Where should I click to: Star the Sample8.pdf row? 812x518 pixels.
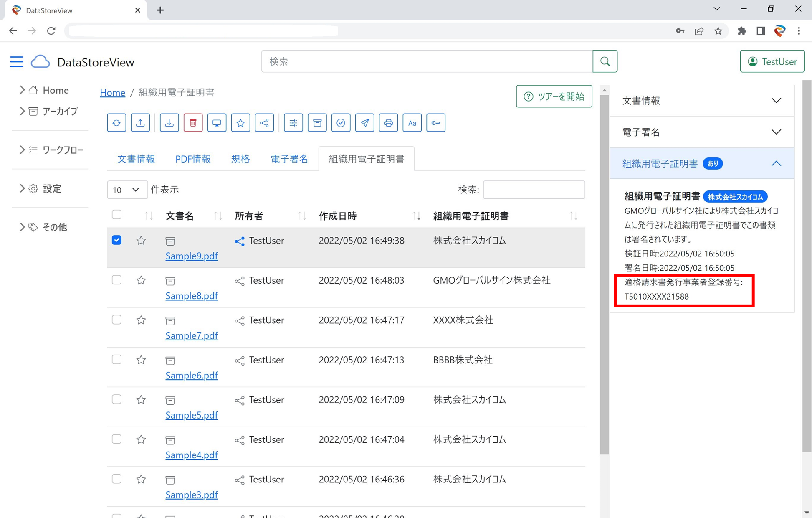coord(141,280)
